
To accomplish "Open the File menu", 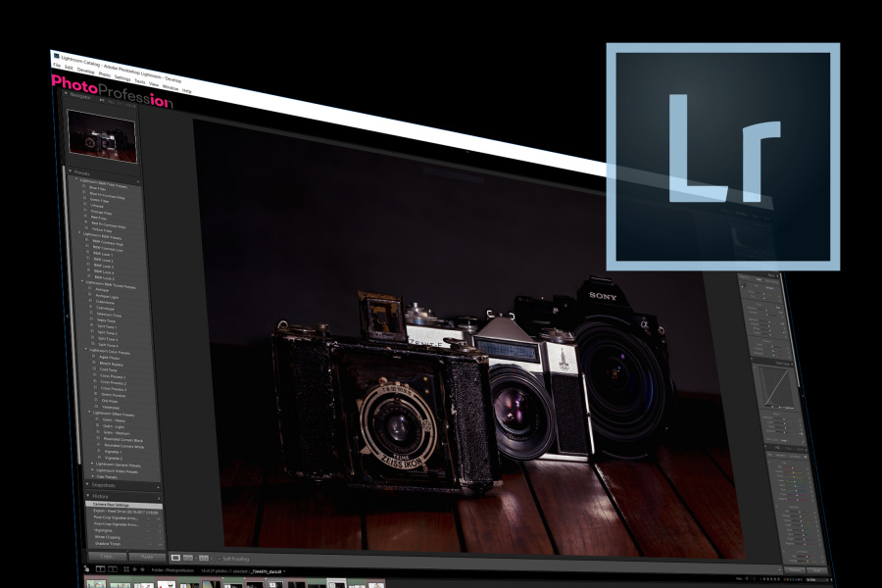I will tap(57, 66).
